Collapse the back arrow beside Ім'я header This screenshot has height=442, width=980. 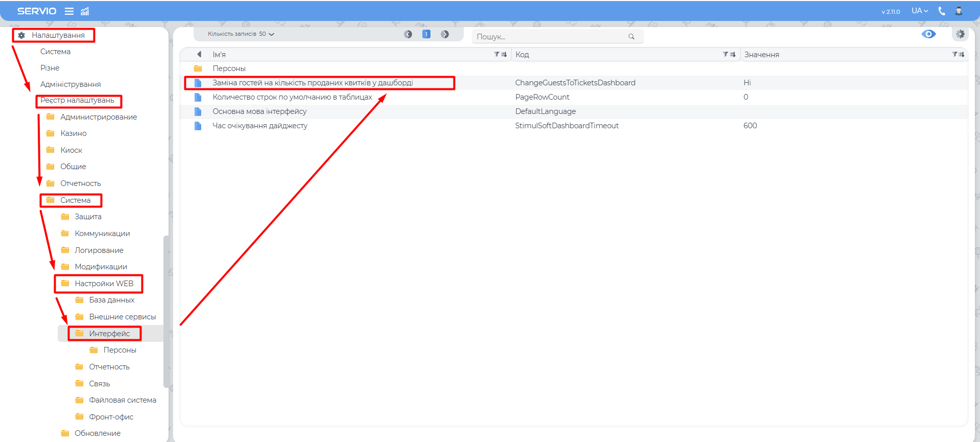[x=199, y=54]
